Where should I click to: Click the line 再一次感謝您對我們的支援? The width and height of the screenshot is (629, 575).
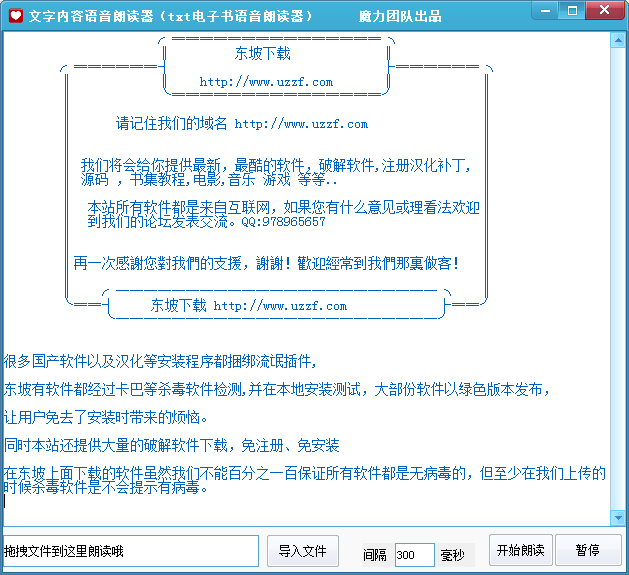266,263
